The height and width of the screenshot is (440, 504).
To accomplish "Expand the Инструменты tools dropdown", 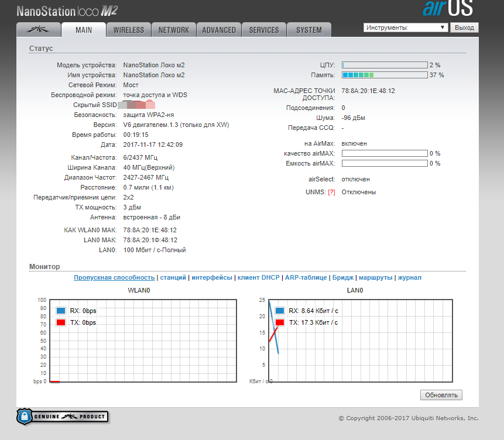I will click(x=406, y=27).
